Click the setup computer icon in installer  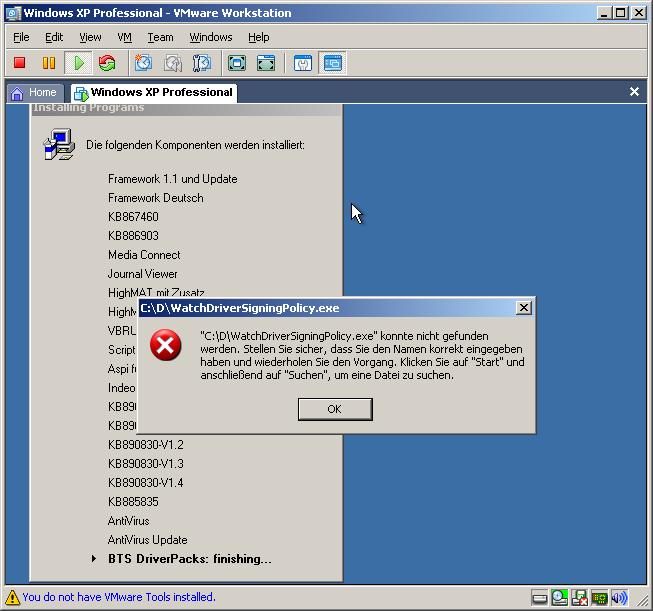coord(59,144)
